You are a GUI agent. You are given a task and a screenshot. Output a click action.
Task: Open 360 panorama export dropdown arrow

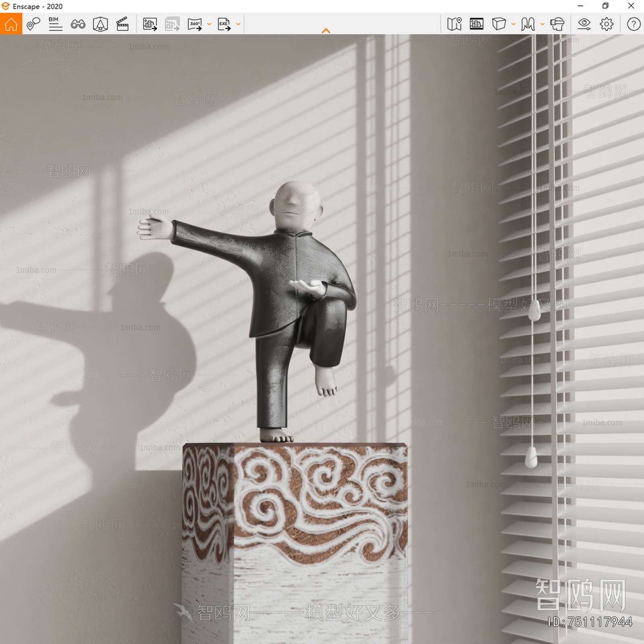click(209, 24)
